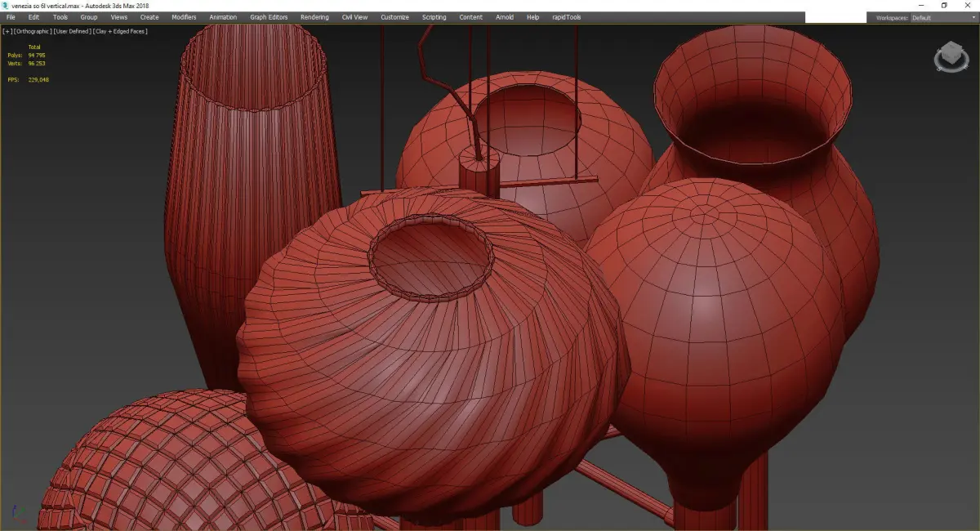Open the Customize menu

click(x=394, y=17)
